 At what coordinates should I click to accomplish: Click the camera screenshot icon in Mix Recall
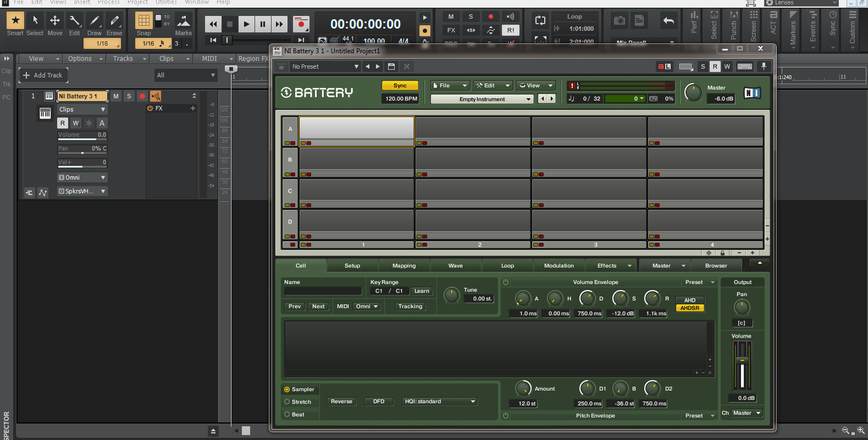coord(620,21)
